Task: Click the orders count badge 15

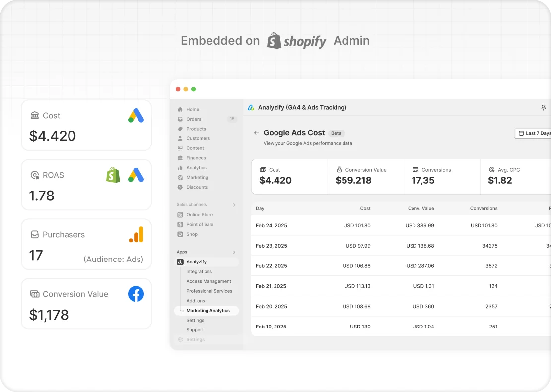Action: [232, 119]
